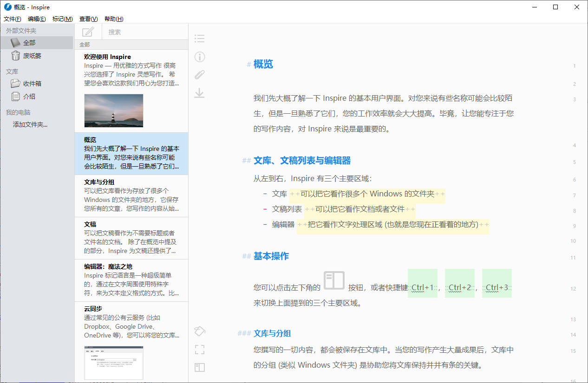588x383 pixels.
Task: Open the 查看(V) menu
Action: [89, 19]
